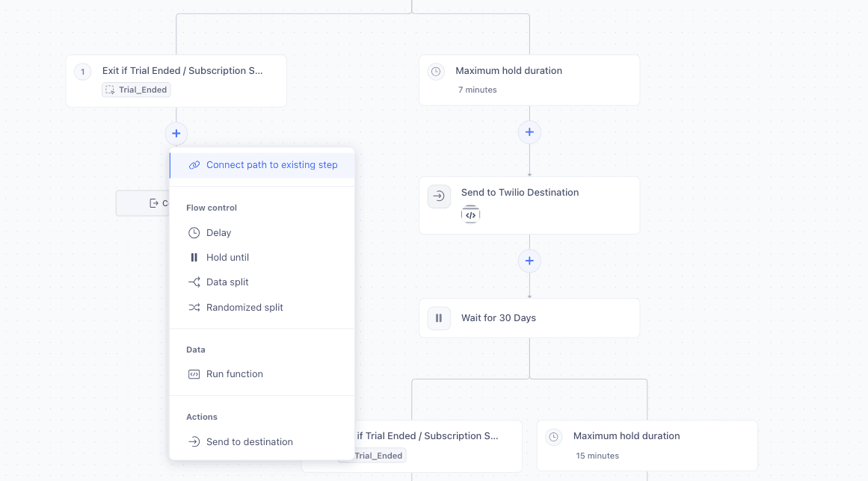This screenshot has height=481, width=868.
Task: Click the Trial_Ended event badge
Action: 136,89
